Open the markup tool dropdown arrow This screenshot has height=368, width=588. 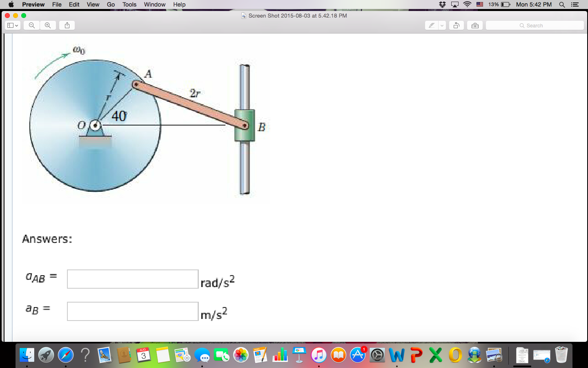click(441, 25)
